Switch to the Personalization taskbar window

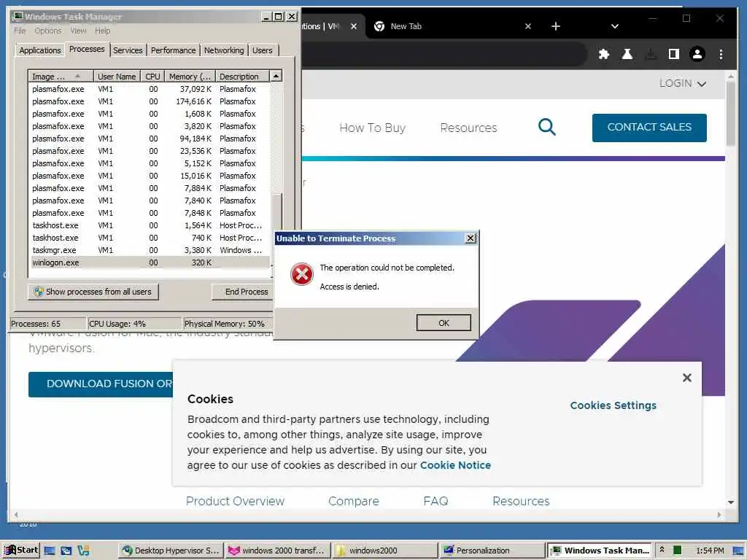tap(491, 551)
